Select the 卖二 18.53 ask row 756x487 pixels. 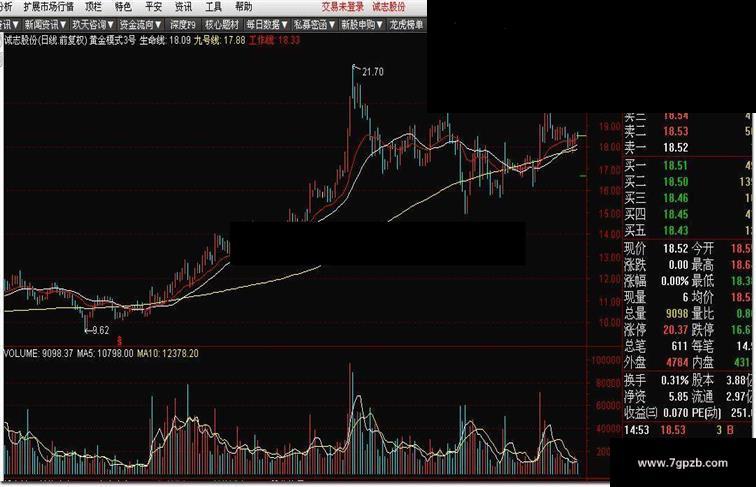pos(688,131)
